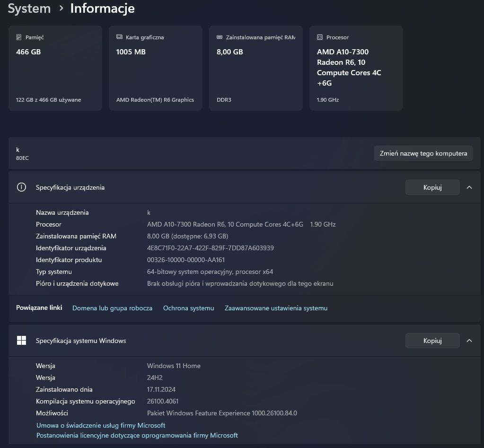484x448 pixels.
Task: Select product ID 00326-10000-00000-AA161
Action: 186,260
